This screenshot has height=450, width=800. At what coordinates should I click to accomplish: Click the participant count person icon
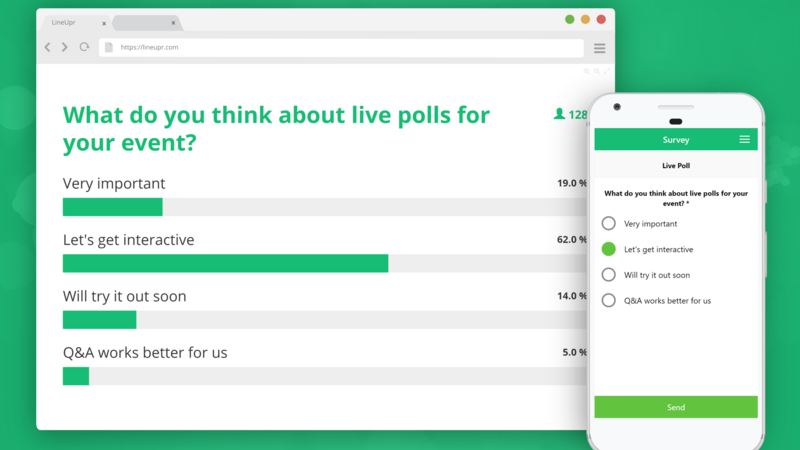pos(559,114)
